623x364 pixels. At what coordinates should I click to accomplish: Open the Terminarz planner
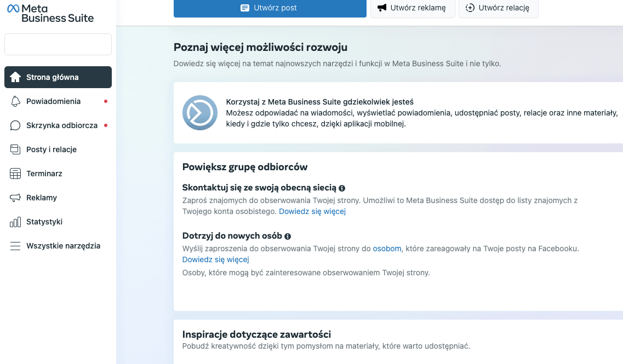coord(58,174)
